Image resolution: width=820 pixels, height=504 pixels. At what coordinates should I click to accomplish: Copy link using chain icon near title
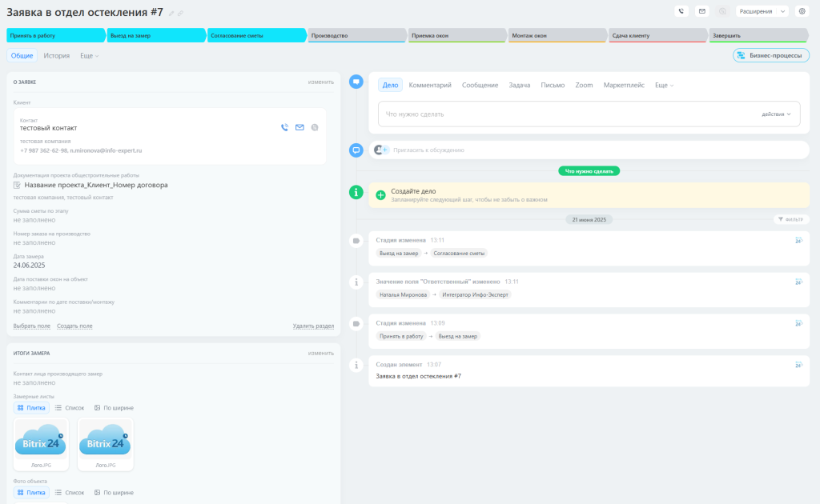(181, 14)
